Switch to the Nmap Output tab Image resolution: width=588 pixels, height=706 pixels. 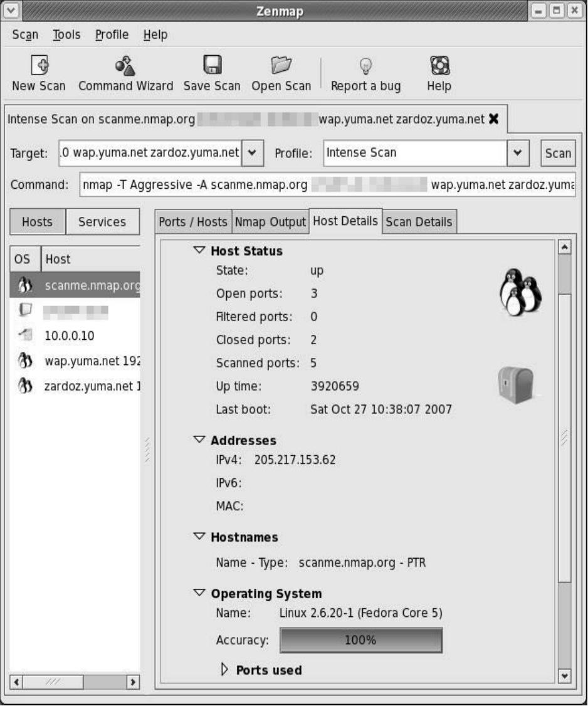(270, 222)
